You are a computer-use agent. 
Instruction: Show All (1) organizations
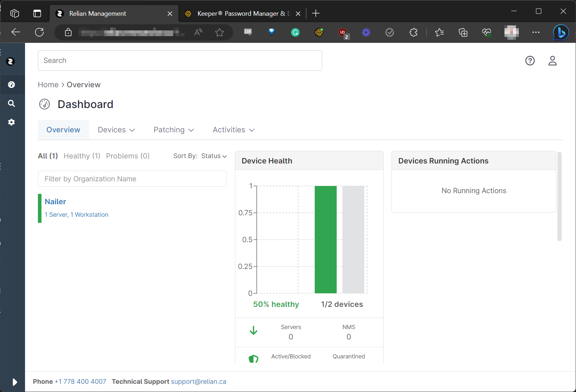point(48,156)
